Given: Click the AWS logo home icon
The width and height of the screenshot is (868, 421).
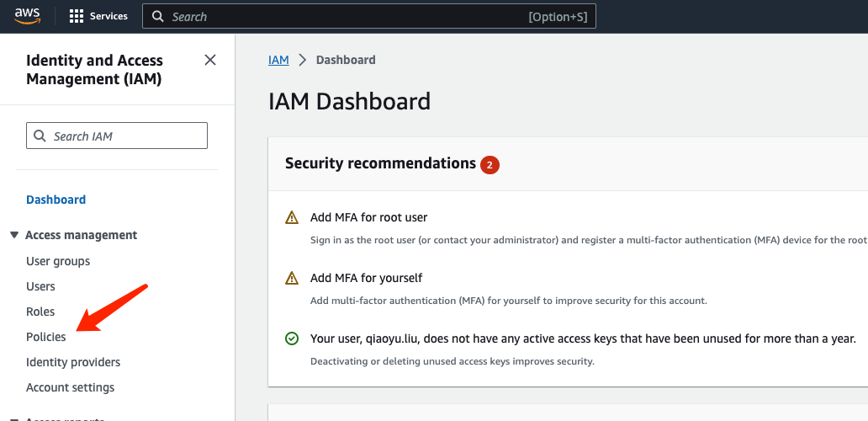Looking at the screenshot, I should click(27, 16).
